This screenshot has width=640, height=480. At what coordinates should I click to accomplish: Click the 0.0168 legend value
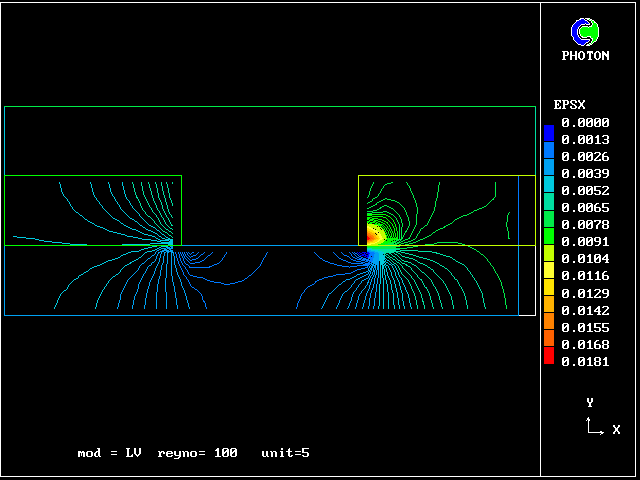point(585,344)
